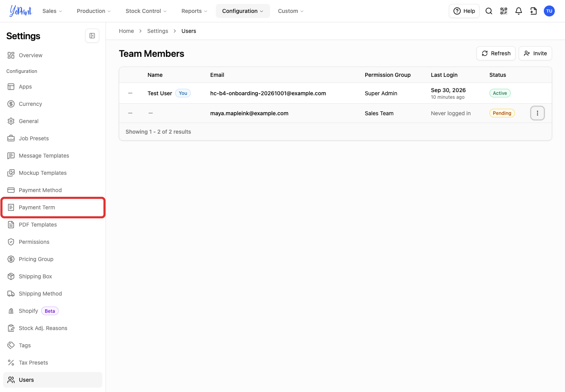
Task: Click the Permissions shield icon
Action: (11, 242)
